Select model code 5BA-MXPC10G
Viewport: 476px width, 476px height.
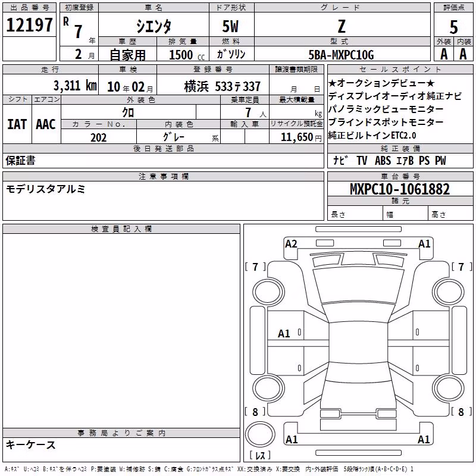[341, 55]
